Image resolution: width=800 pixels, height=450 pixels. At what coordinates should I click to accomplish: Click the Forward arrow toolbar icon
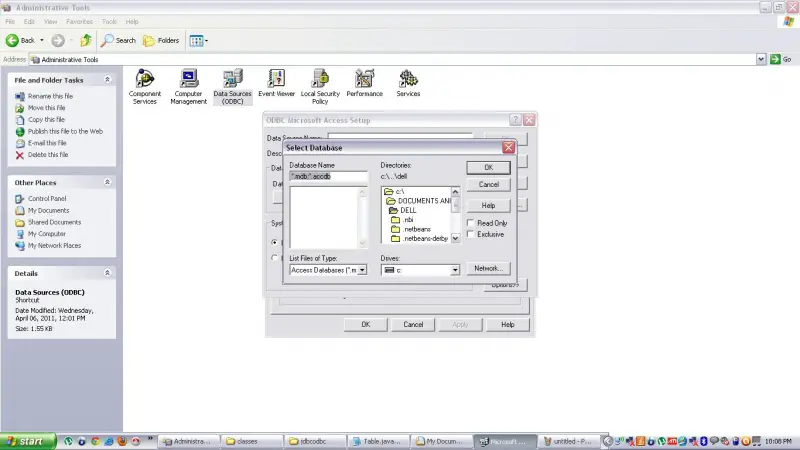point(58,40)
